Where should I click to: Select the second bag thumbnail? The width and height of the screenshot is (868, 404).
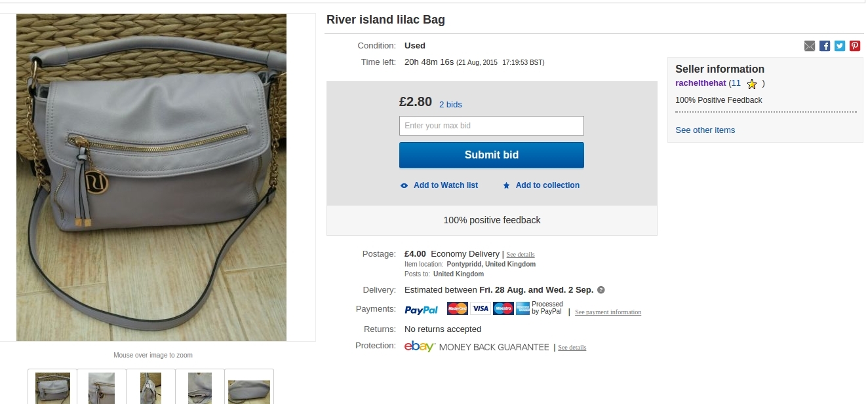point(102,388)
